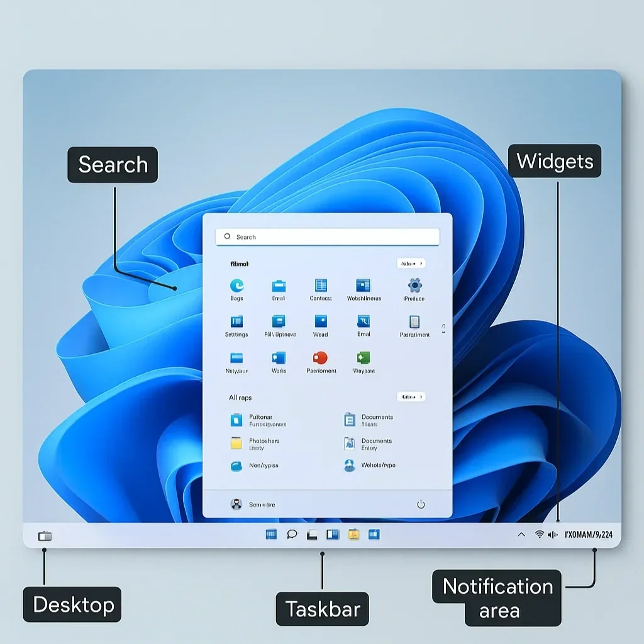Open the Photoshara Liraty item
644x644 pixels.
255,444
